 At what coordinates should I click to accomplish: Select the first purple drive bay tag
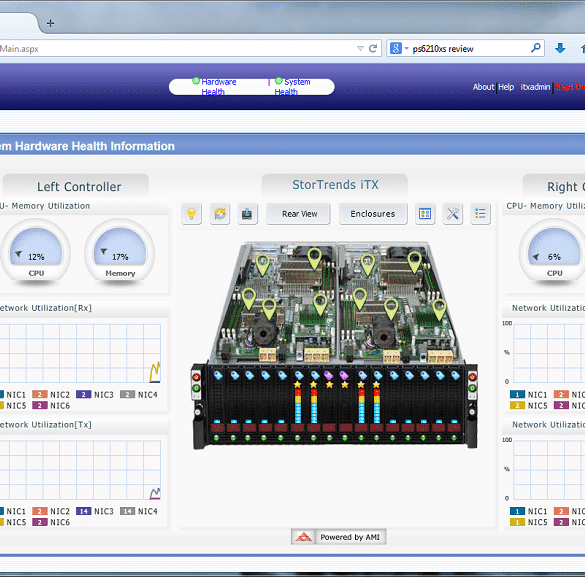[328, 375]
